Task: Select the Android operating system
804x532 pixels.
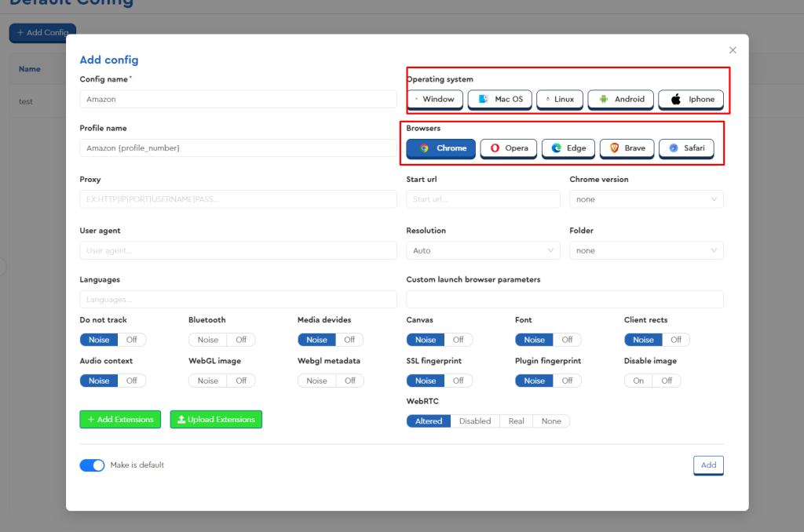Action: [x=620, y=100]
